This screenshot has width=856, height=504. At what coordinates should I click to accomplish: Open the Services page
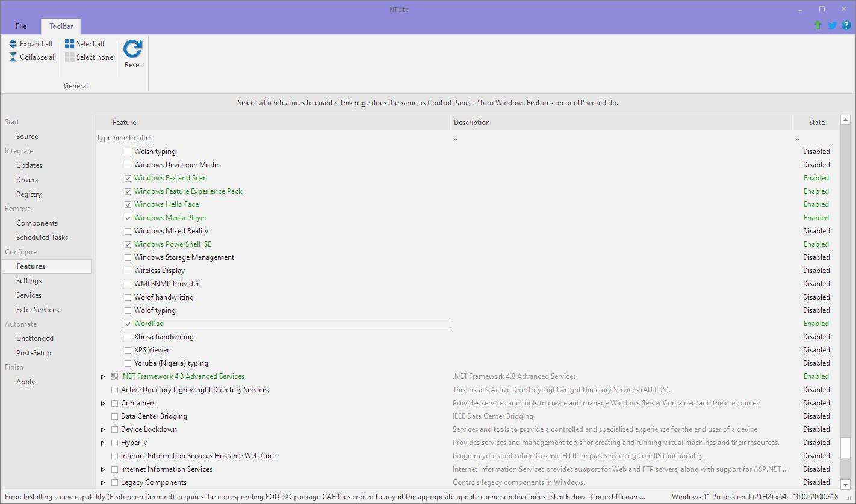point(29,295)
